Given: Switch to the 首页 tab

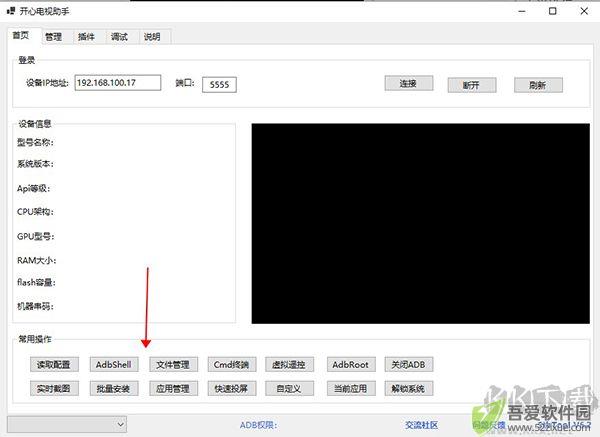Looking at the screenshot, I should [x=21, y=36].
